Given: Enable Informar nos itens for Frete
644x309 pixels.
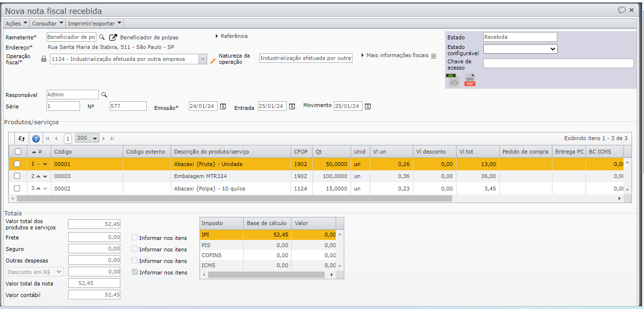Looking at the screenshot, I should click(135, 238).
